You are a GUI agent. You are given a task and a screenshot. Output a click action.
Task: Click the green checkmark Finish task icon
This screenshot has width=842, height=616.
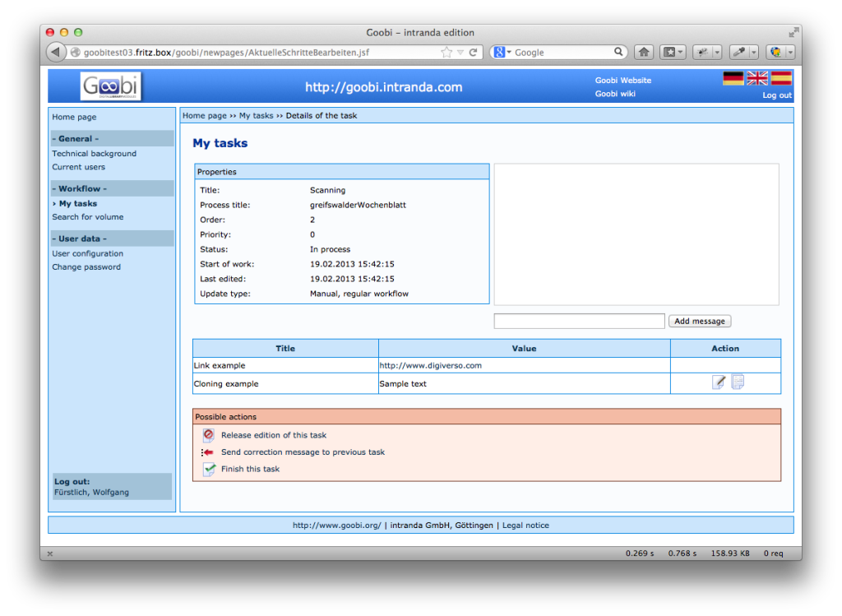coord(209,469)
